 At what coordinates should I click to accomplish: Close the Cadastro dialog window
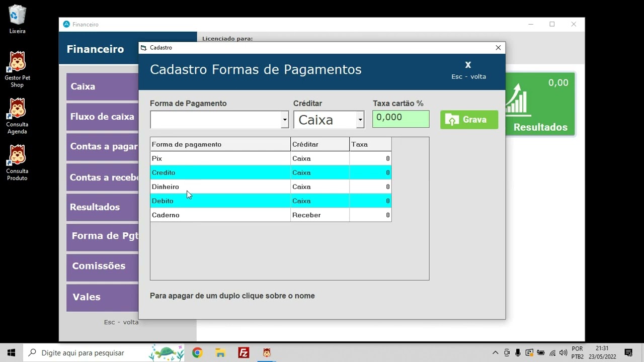point(498,48)
